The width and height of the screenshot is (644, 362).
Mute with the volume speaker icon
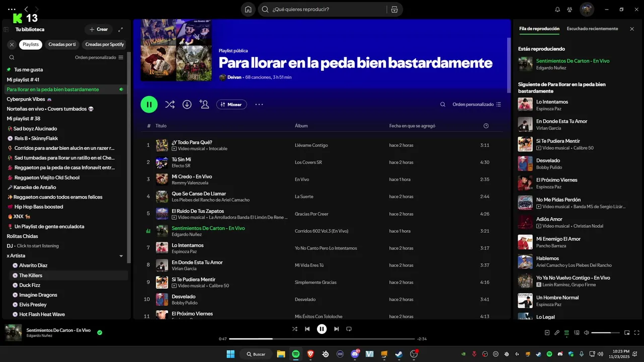586,332
